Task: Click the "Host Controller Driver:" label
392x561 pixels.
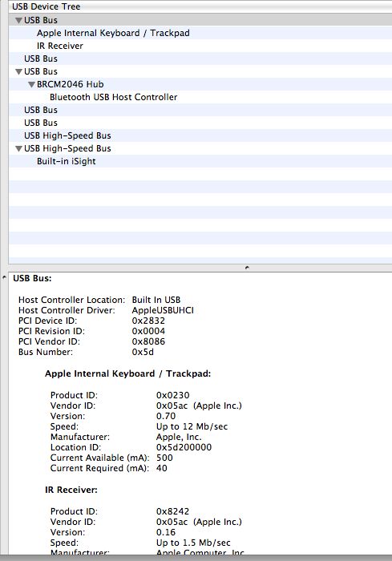Action: click(x=67, y=310)
